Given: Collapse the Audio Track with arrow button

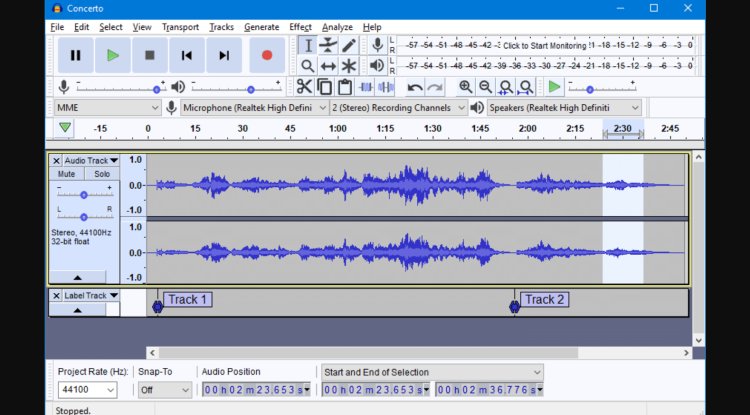Looking at the screenshot, I should click(77, 277).
